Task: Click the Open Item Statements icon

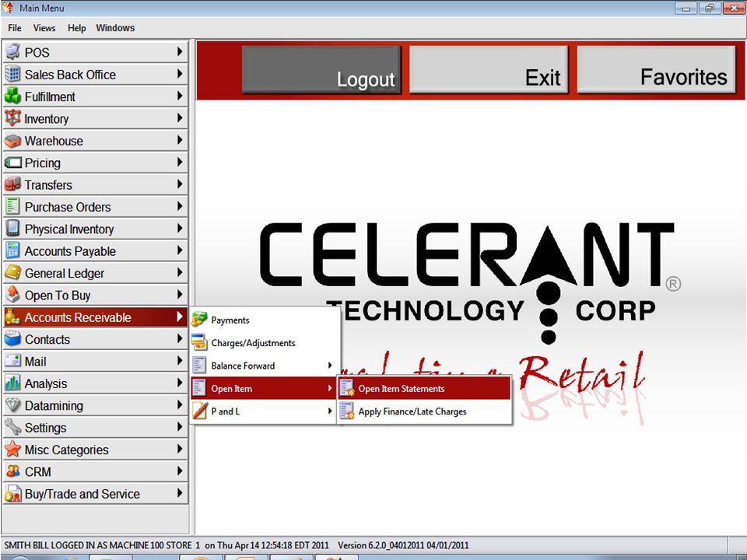Action: click(347, 388)
